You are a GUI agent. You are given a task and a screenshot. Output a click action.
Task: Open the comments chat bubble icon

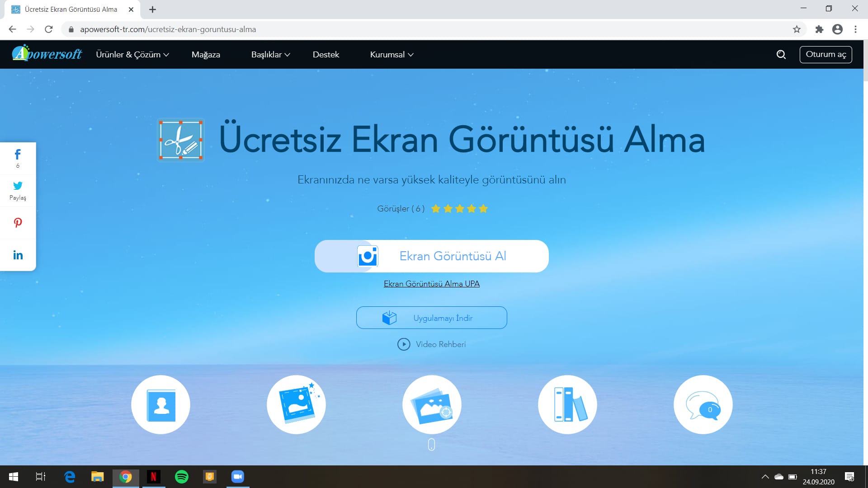(x=703, y=404)
